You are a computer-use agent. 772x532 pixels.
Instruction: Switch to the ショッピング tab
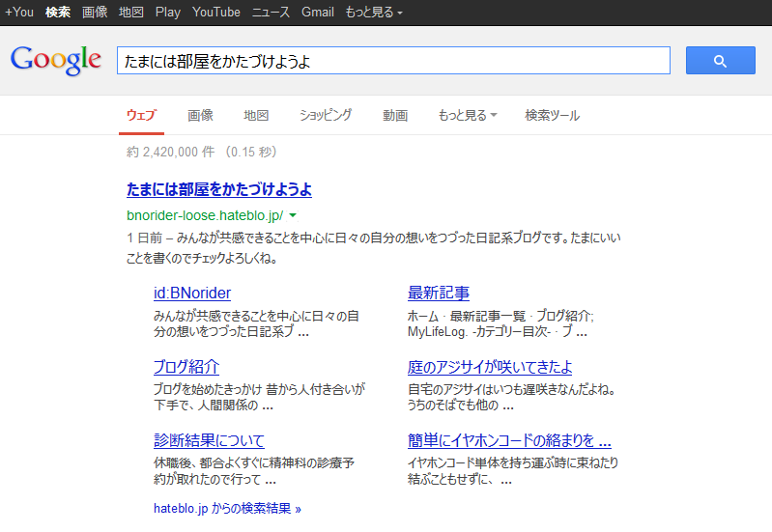click(x=326, y=115)
